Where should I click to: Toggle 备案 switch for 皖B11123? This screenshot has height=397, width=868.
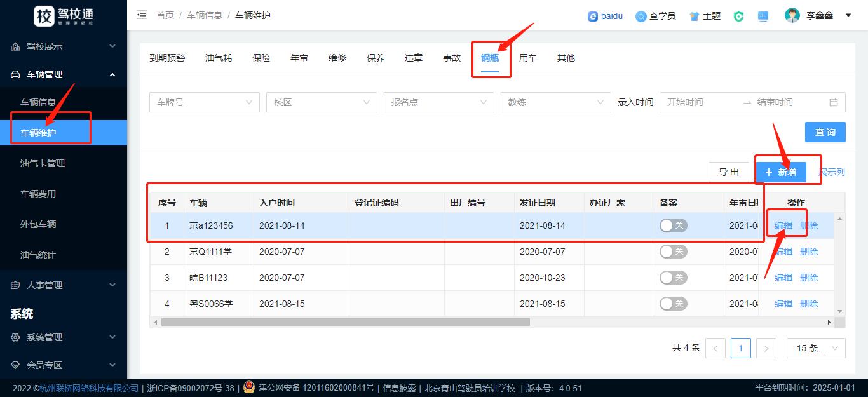pyautogui.click(x=674, y=278)
